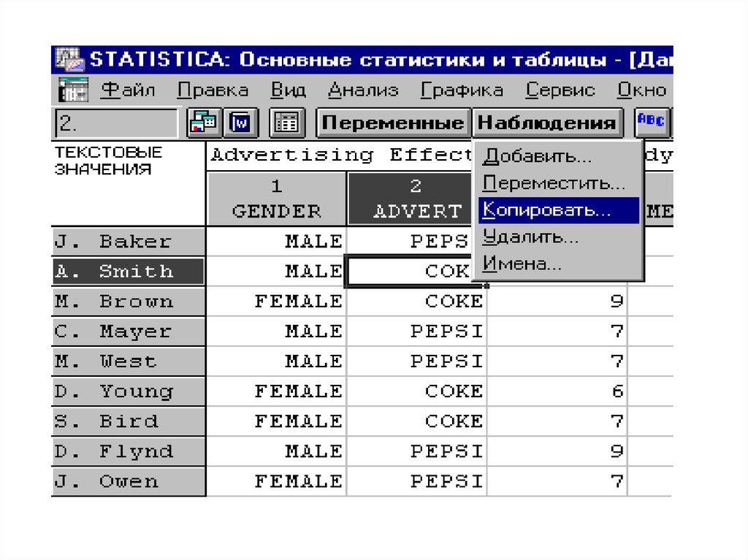Choose Добавить... from the dropdown menu
Screen dimensions: 748x560
pos(559,156)
